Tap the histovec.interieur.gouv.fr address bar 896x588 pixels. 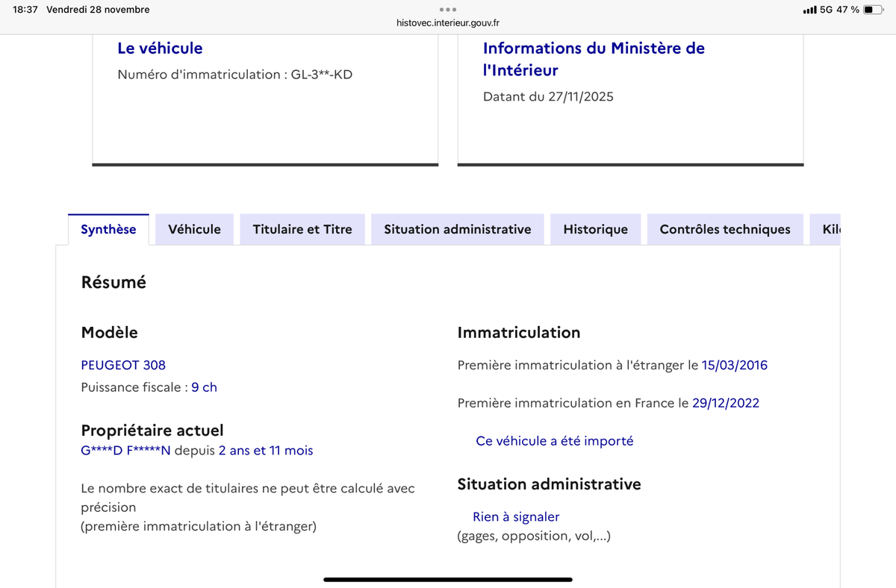tap(448, 23)
